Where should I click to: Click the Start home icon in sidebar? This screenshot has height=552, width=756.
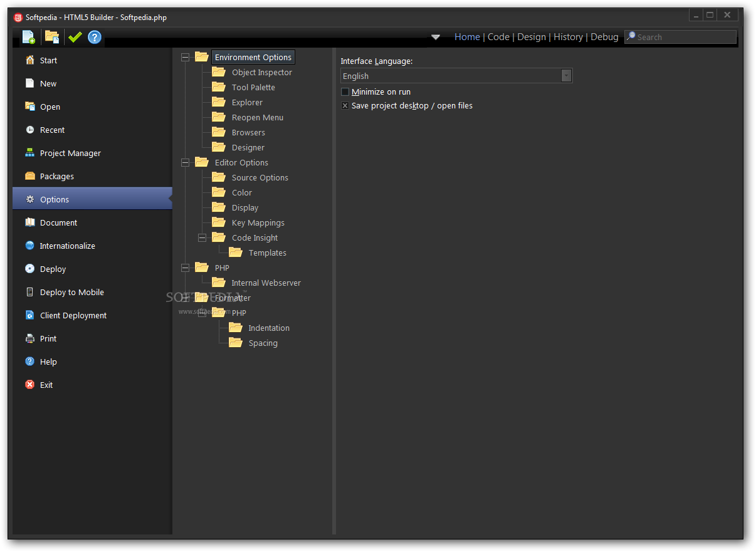[x=30, y=60]
